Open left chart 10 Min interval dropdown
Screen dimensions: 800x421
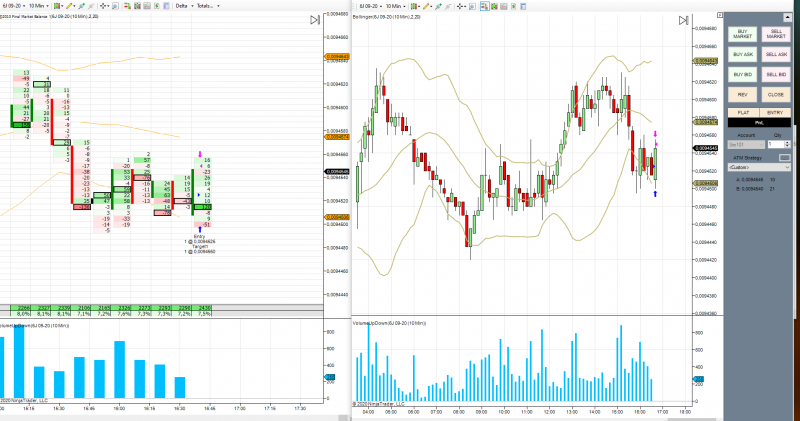click(39, 6)
